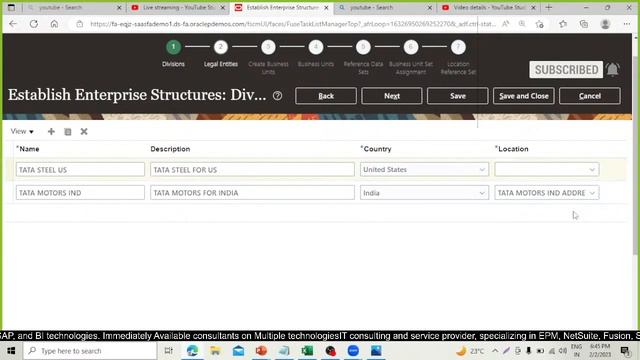Launch Microsoft Edge from taskbar
Viewport: 640px width, 360px height.
tap(192, 351)
